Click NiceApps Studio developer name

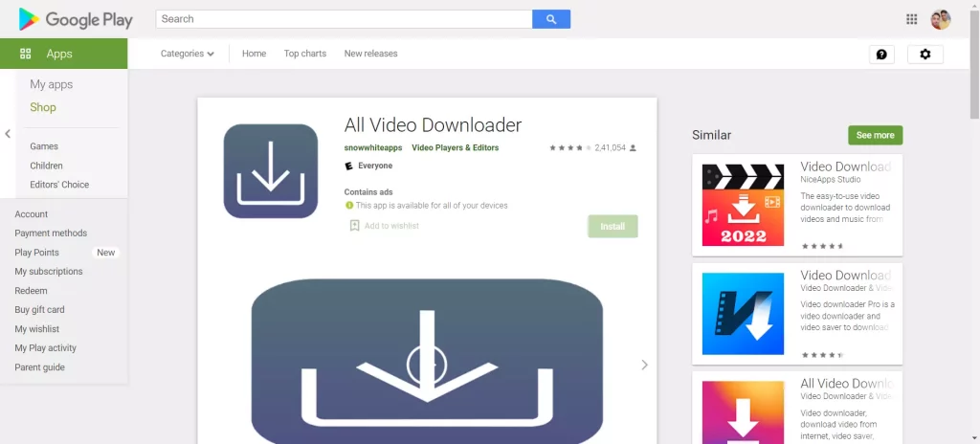(831, 180)
